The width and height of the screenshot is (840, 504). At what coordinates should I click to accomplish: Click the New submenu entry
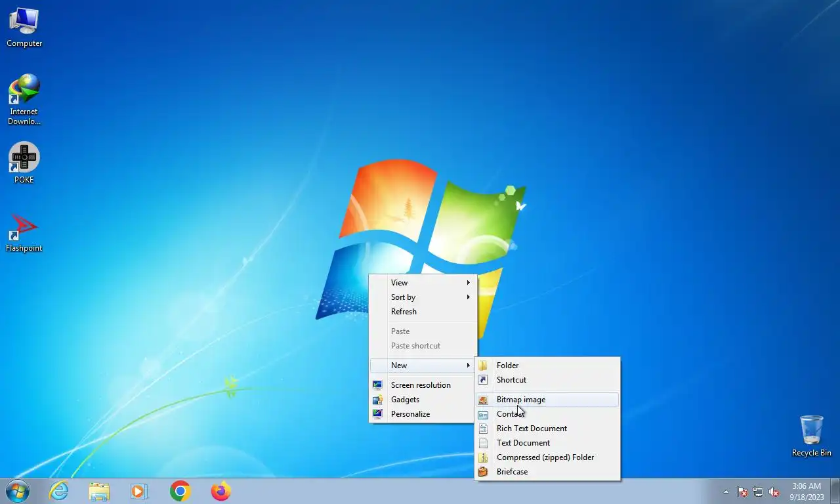point(423,366)
